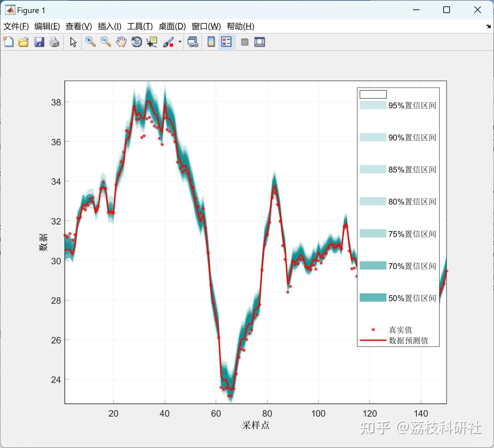Click the dock figure arrow in menu bar
This screenshot has height=448, width=494.
click(x=488, y=26)
